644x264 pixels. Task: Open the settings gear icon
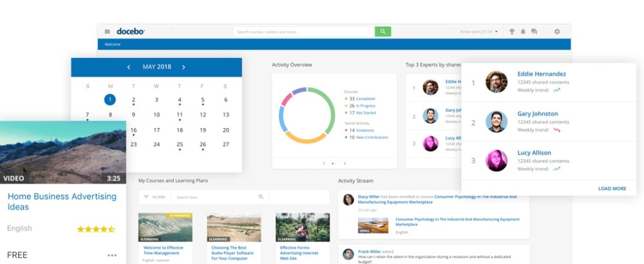pyautogui.click(x=557, y=32)
